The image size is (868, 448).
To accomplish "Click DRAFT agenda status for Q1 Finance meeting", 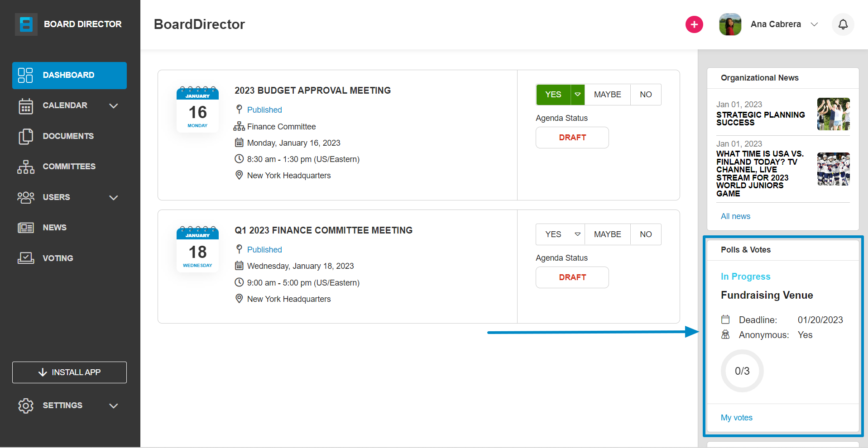I will (x=572, y=277).
